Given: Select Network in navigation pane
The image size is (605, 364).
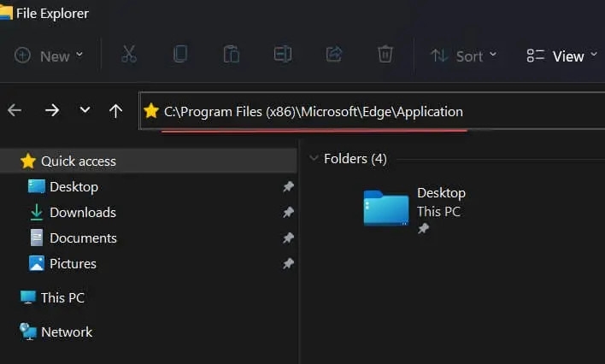Looking at the screenshot, I should click(56, 332).
